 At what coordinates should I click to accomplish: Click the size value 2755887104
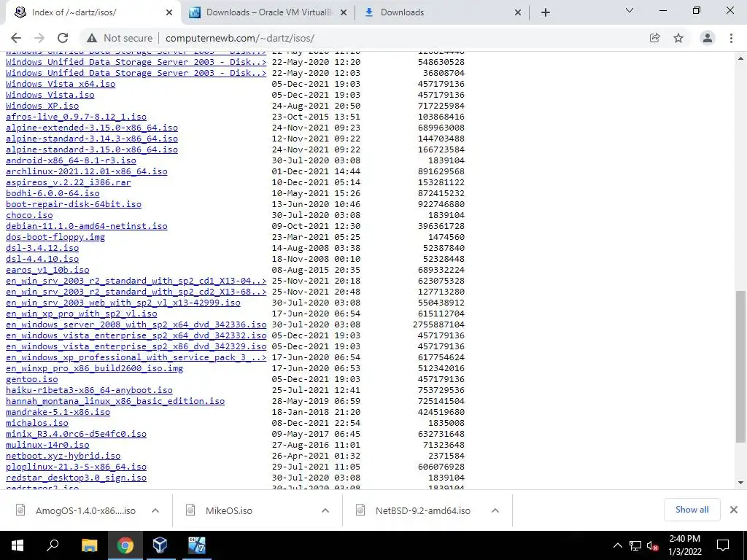[438, 324]
